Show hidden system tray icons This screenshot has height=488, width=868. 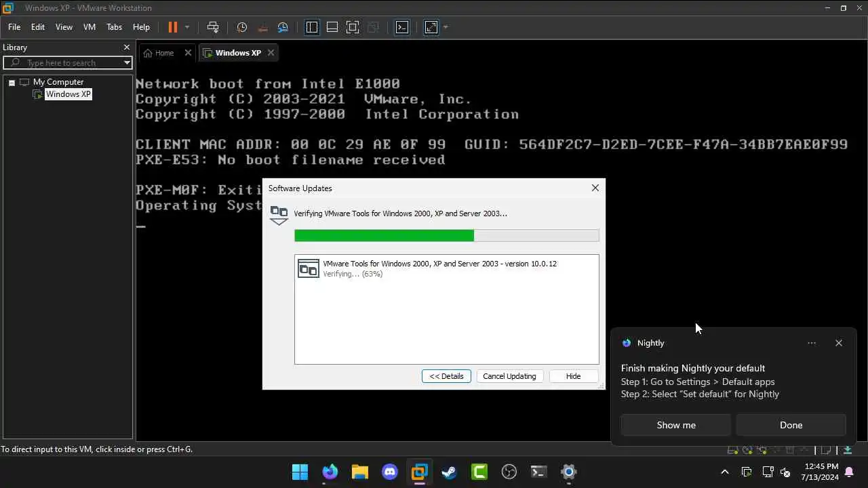tap(725, 472)
